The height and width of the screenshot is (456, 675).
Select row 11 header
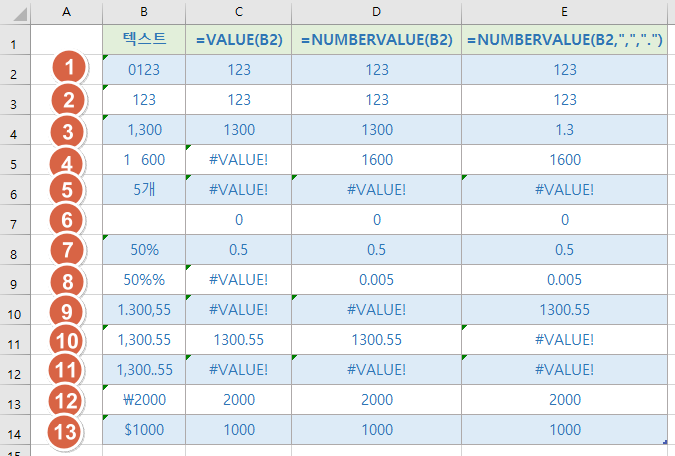coord(15,340)
